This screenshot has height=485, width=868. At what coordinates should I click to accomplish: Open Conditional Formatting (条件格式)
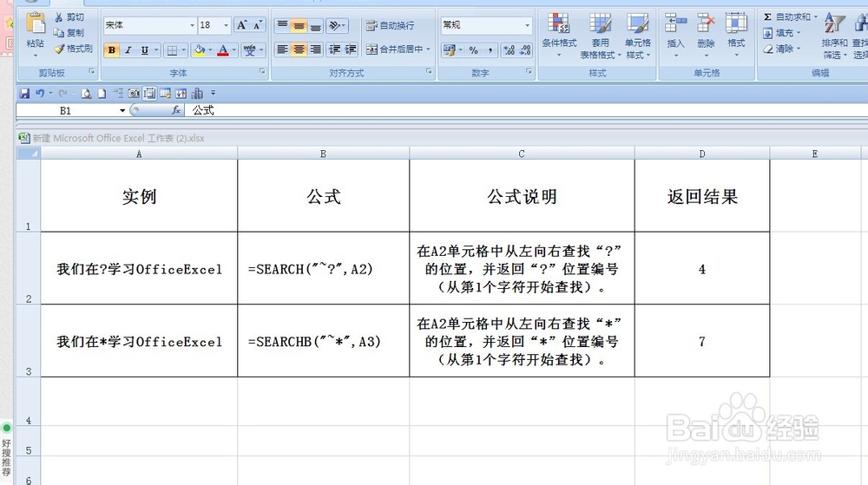(559, 35)
